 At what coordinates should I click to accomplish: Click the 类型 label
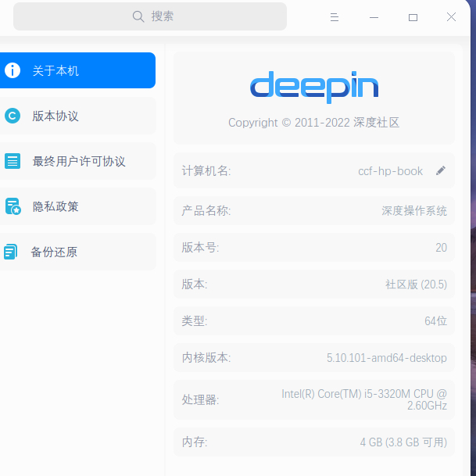[x=195, y=321]
